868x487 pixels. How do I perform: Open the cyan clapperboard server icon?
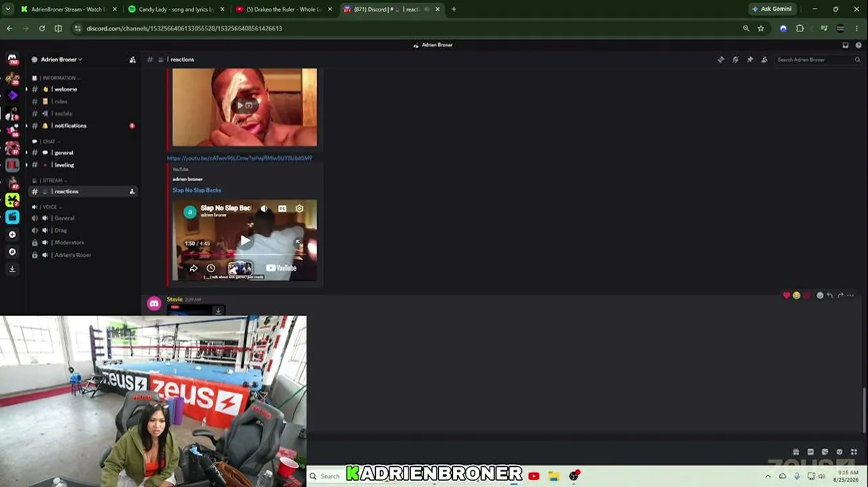coord(12,217)
